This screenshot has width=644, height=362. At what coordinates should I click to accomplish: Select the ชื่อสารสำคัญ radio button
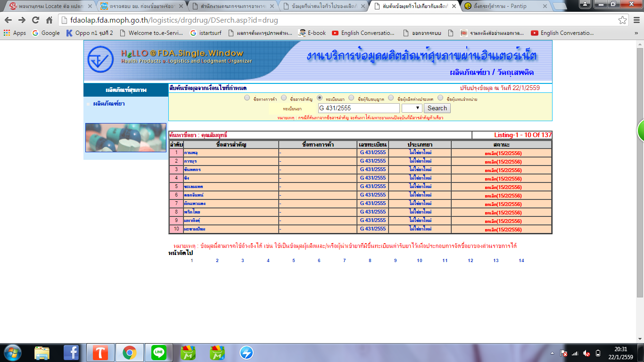coord(284,98)
